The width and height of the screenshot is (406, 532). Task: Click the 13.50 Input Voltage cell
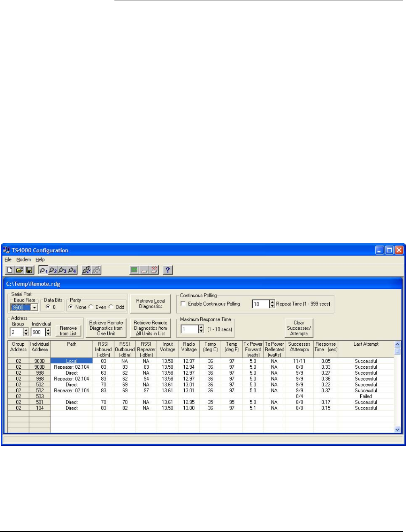click(x=168, y=408)
